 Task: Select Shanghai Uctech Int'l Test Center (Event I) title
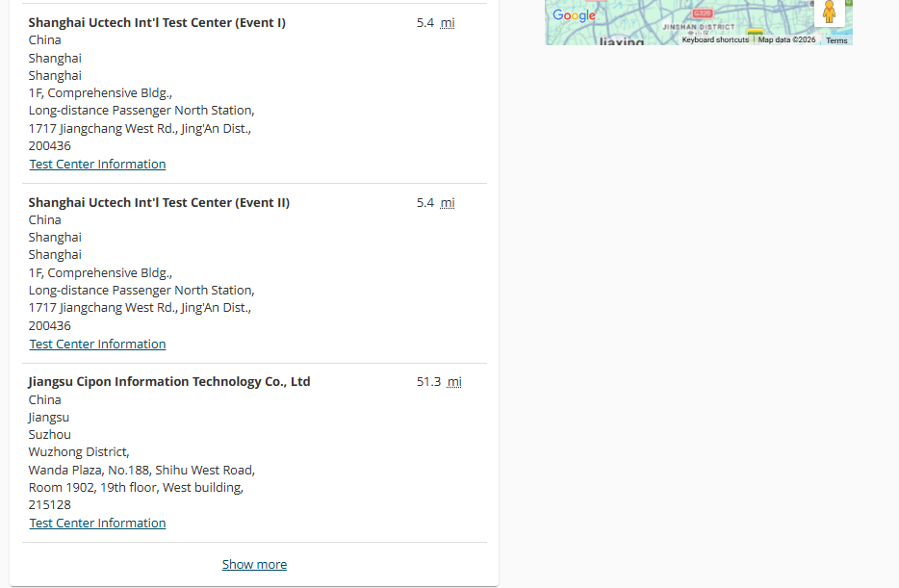(157, 23)
